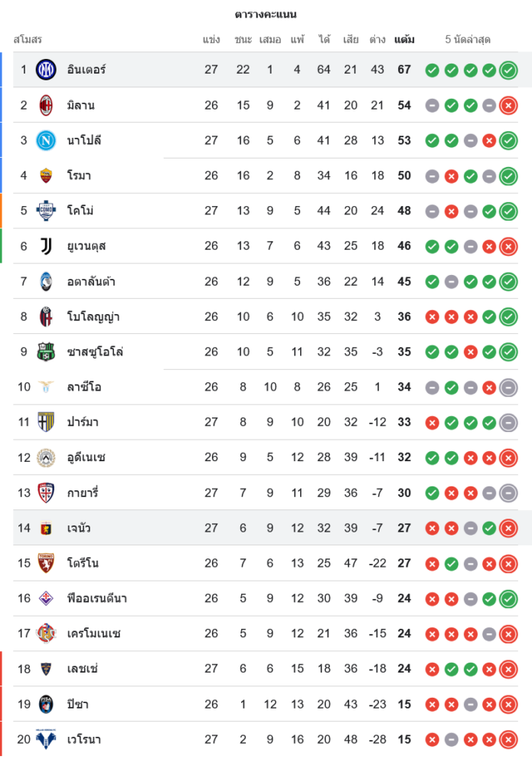Click the Milan club logo
The width and height of the screenshot is (532, 766).
pos(46,105)
